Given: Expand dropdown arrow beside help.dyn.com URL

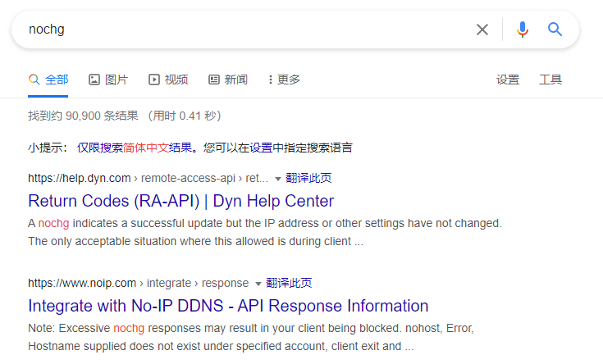Looking at the screenshot, I should pyautogui.click(x=277, y=179).
